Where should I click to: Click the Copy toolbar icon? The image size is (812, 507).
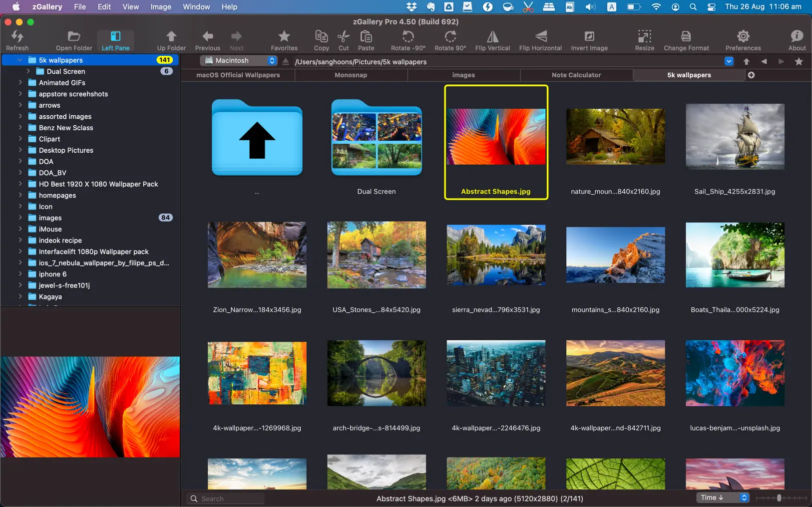tap(322, 40)
